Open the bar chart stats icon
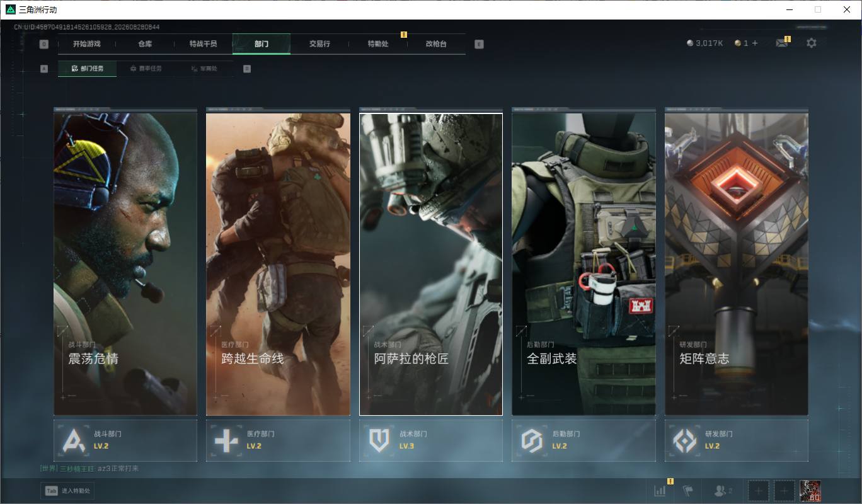The image size is (862, 504). coord(660,491)
